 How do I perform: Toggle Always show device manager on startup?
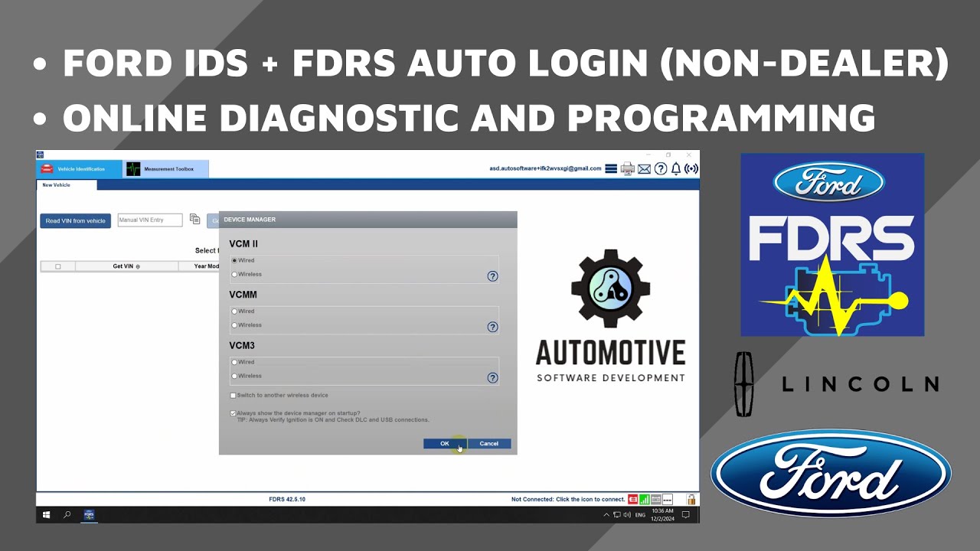[234, 413]
